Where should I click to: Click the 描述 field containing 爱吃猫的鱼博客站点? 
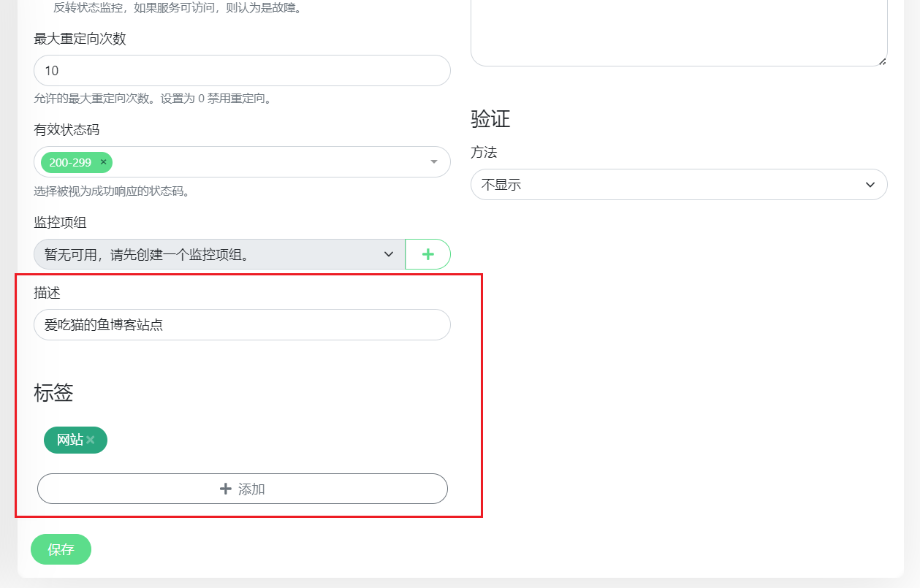point(241,325)
